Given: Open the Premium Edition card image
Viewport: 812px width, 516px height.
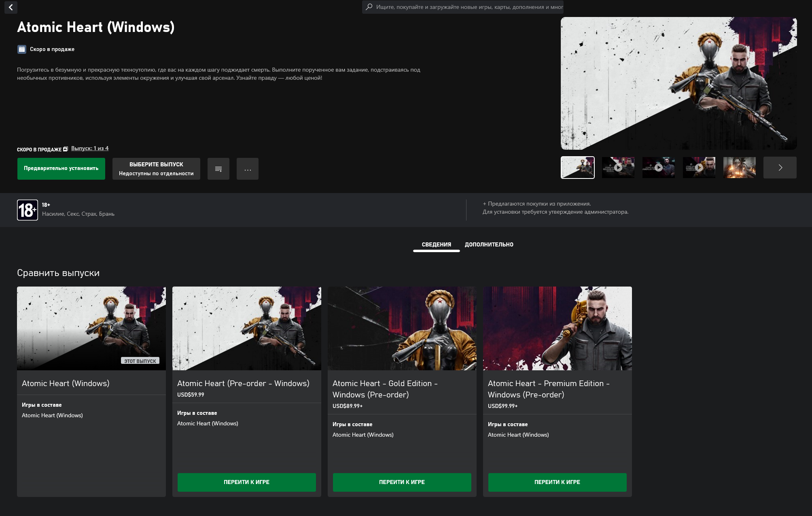Looking at the screenshot, I should tap(558, 329).
